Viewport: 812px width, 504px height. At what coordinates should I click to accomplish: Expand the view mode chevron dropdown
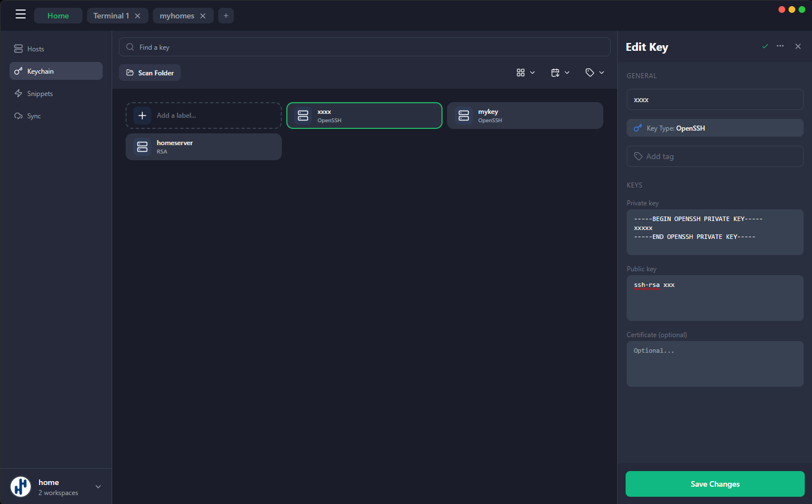(532, 72)
